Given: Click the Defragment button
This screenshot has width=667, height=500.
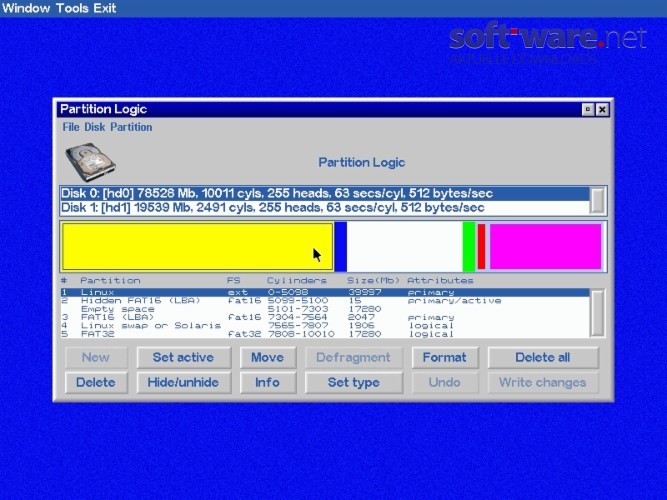Looking at the screenshot, I should click(x=353, y=357).
